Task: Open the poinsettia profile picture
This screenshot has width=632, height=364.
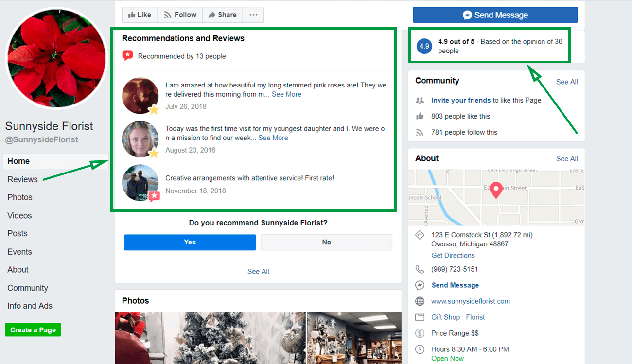Action: click(56, 58)
